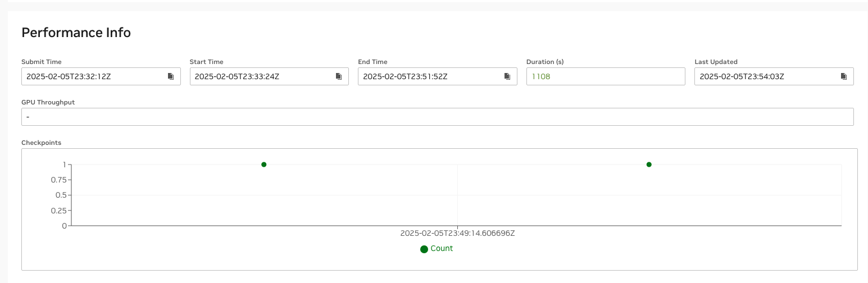Focus the GPU Throughput field

437,117
